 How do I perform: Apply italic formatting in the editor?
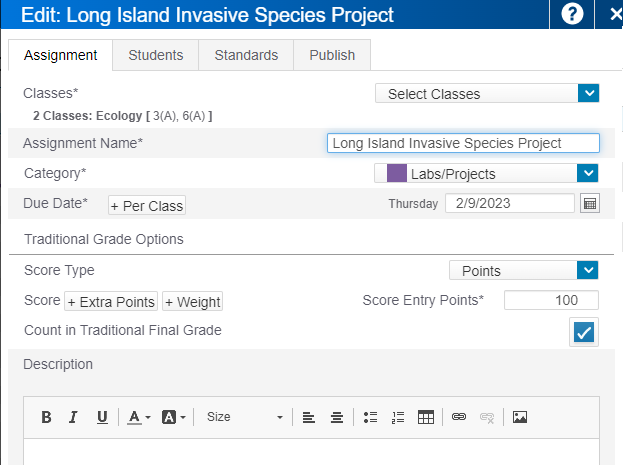click(x=73, y=417)
